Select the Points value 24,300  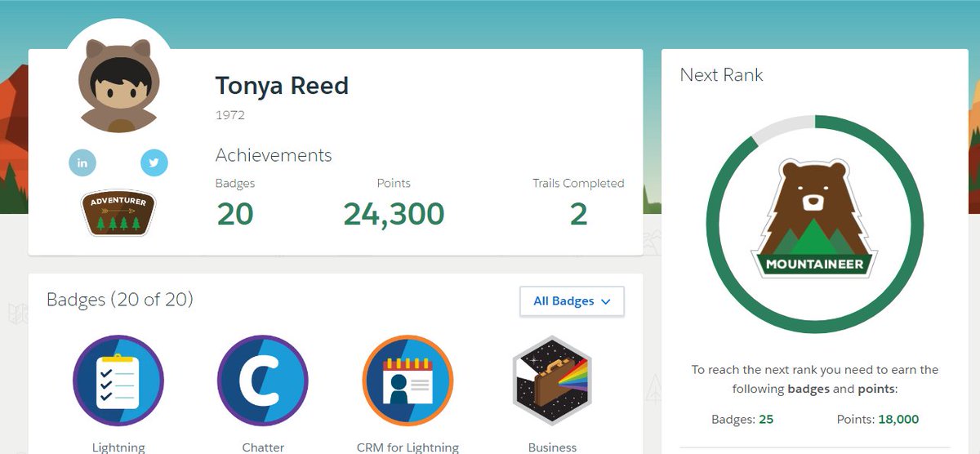click(394, 214)
